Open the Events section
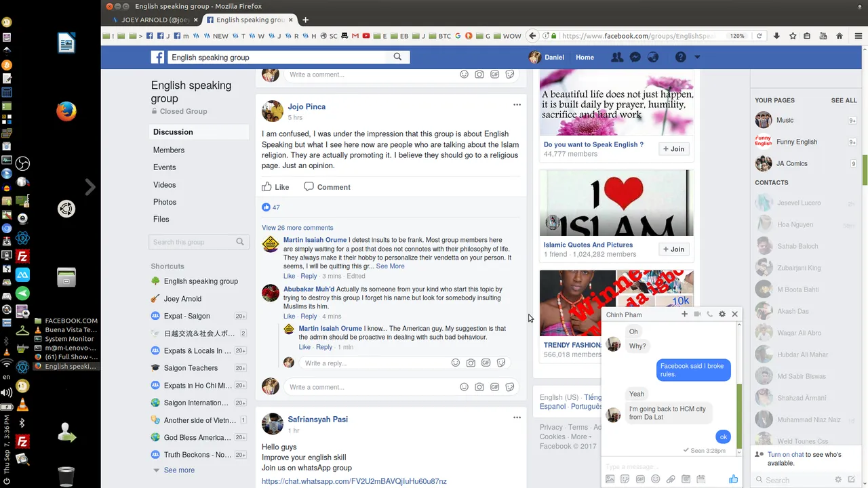The height and width of the screenshot is (488, 868). tap(165, 167)
